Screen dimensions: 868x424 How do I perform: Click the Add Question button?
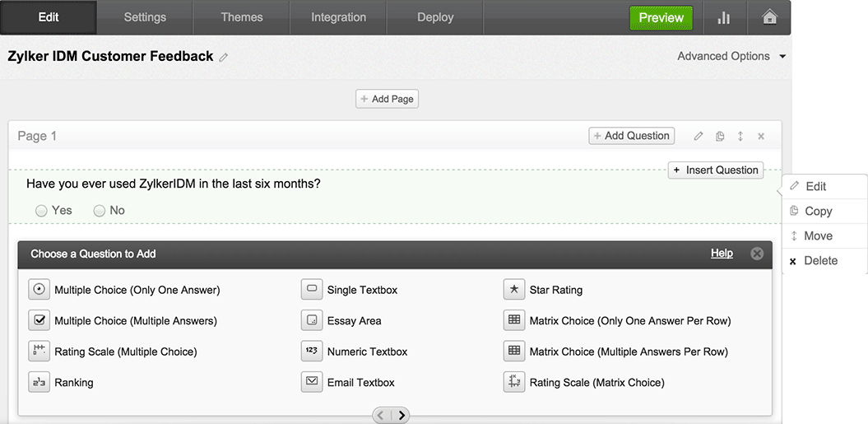[x=632, y=136]
